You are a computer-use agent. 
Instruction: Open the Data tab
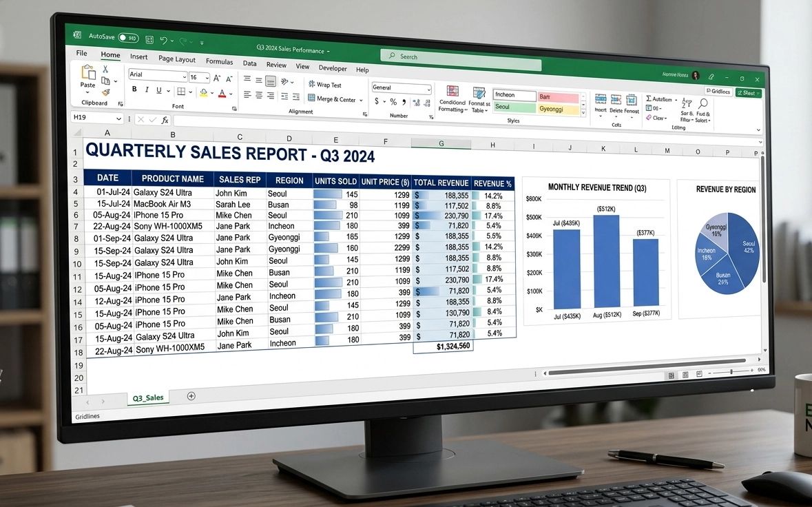[249, 63]
